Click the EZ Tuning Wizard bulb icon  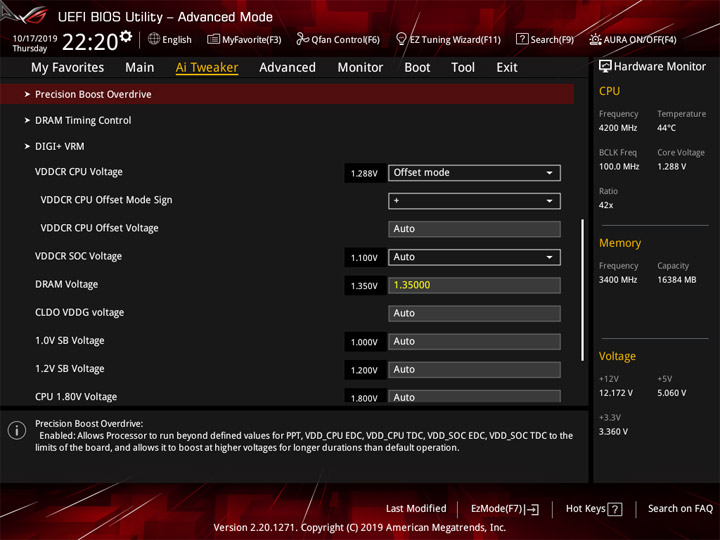pyautogui.click(x=401, y=39)
